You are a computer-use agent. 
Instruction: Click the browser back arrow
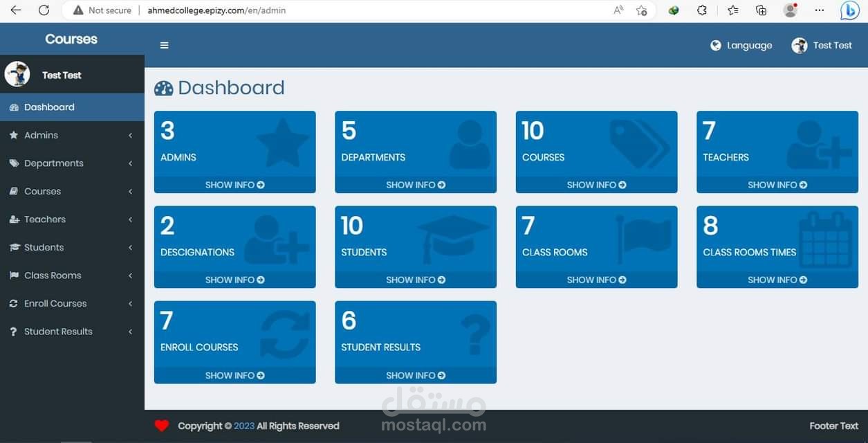coord(15,10)
